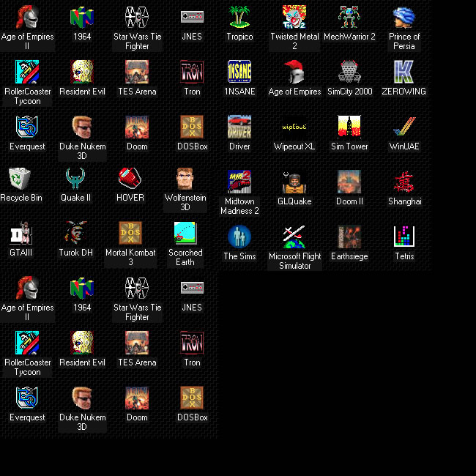This screenshot has height=476, width=476.
Task: Open the Tropico palm tree icon
Action: coord(239,17)
